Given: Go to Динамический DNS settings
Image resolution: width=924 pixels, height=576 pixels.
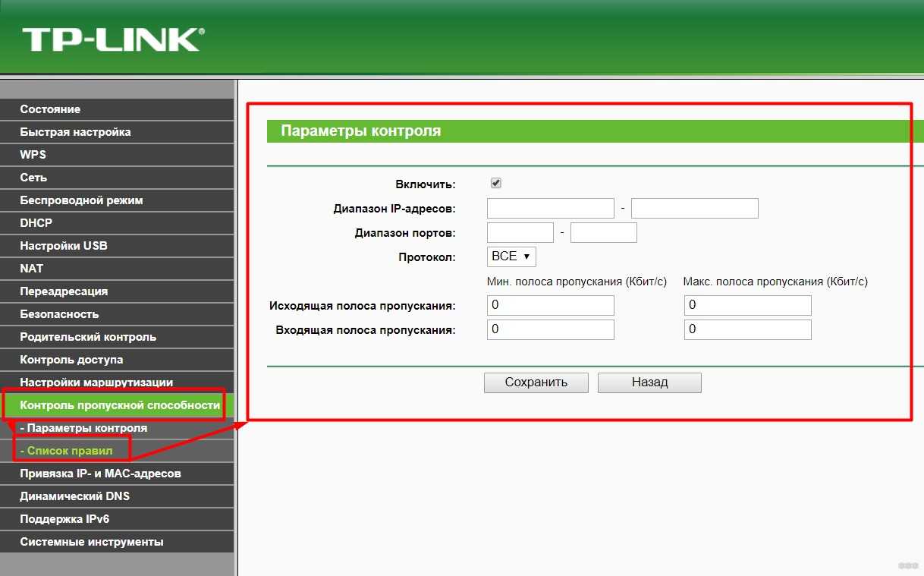Looking at the screenshot, I should (117, 496).
